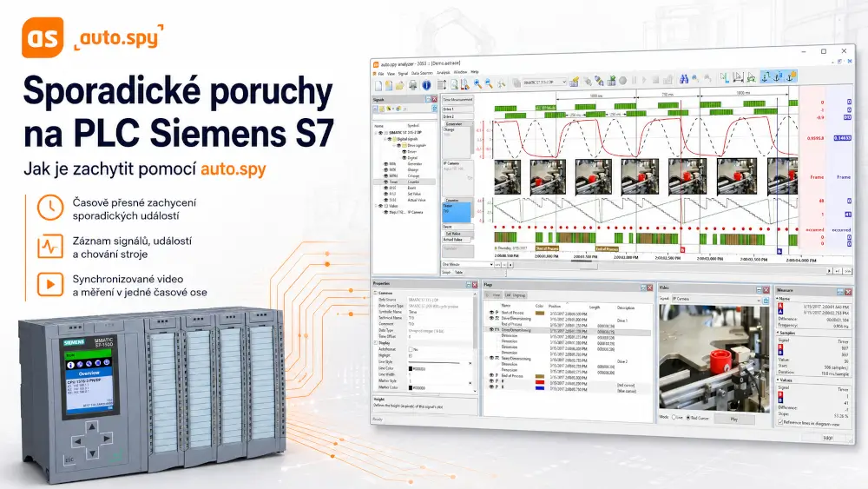868x489 pixels.
Task: Click the Signals panel right-edge icon
Action: point(434,109)
